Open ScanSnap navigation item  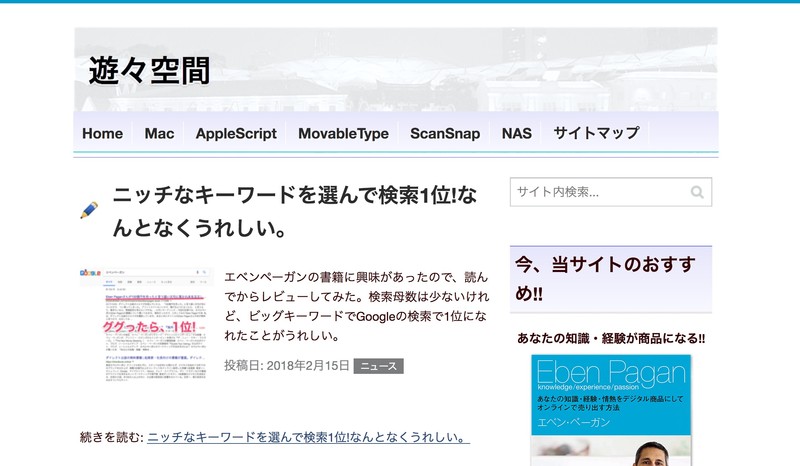(445, 133)
